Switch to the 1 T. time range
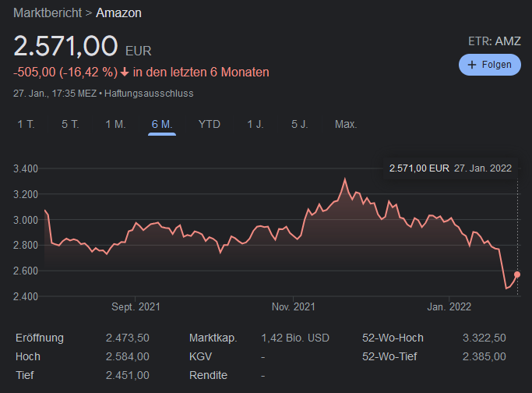This screenshot has width=532, height=393. tap(26, 124)
